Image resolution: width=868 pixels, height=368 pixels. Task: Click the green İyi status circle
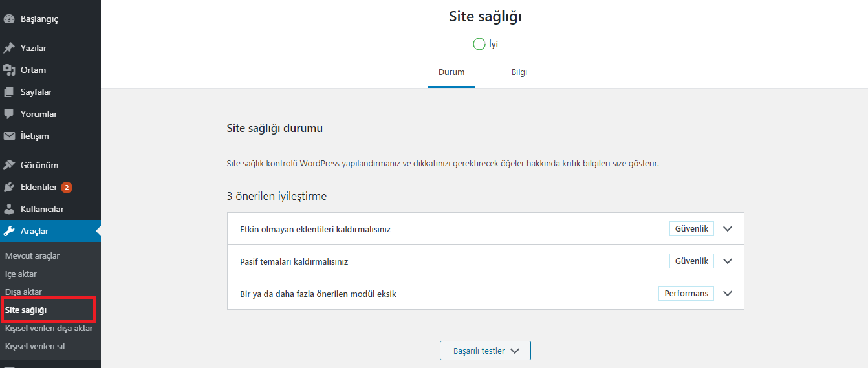479,44
